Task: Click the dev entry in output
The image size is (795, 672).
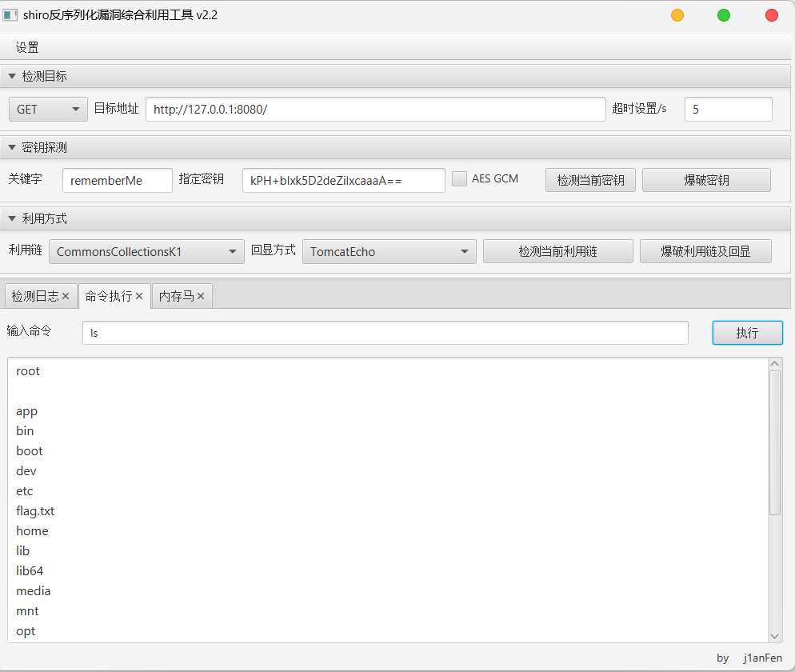Action: [26, 471]
